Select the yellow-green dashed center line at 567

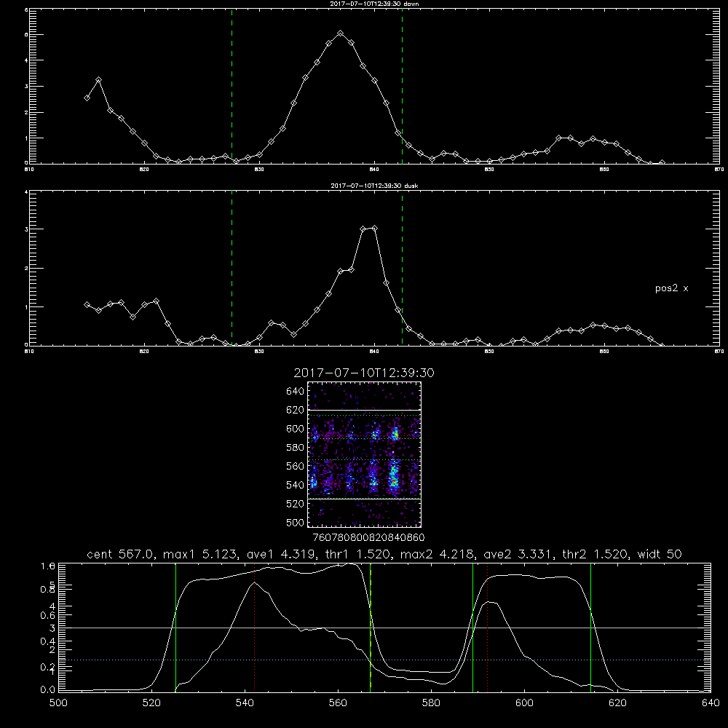(x=371, y=628)
